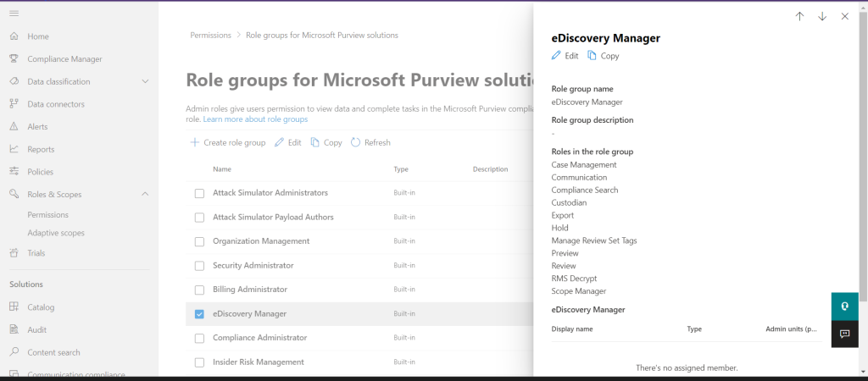
Task: Sort by the Type column header
Action: [401, 169]
